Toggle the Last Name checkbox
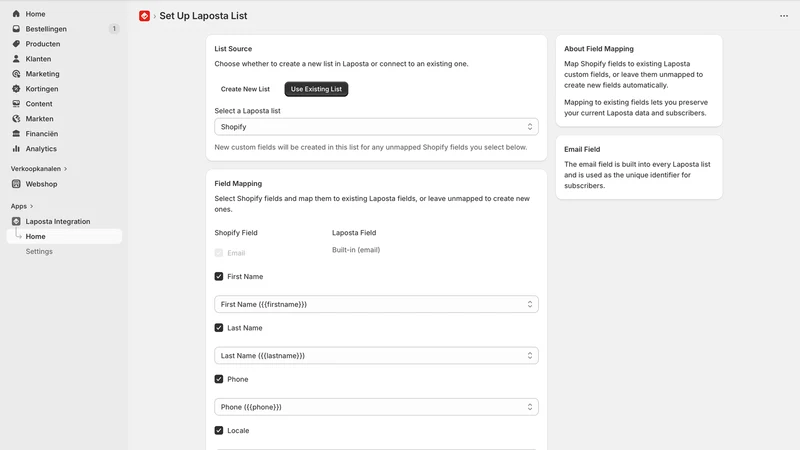Screen dimensions: 800x450 pos(219,328)
